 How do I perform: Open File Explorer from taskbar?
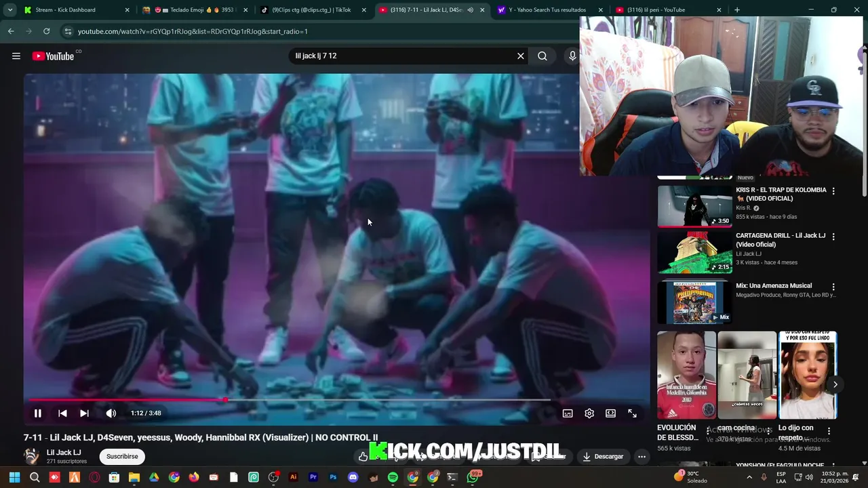(x=134, y=477)
